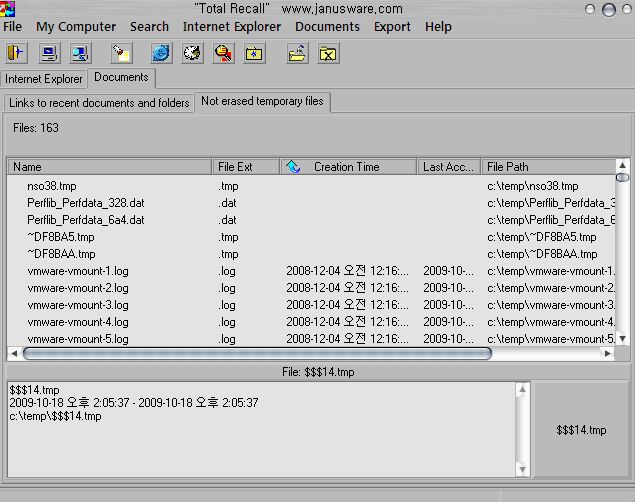Click the cookies toolbar icon
The width and height of the screenshot is (635, 502).
point(192,53)
